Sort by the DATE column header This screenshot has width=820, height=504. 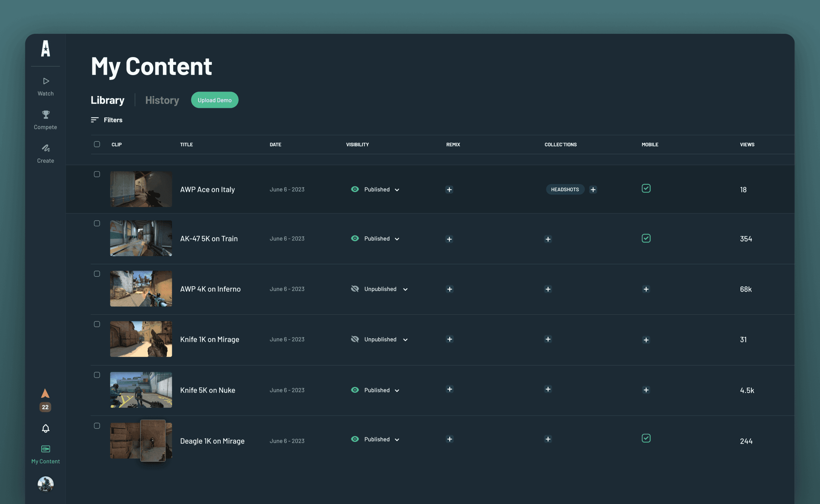point(275,144)
